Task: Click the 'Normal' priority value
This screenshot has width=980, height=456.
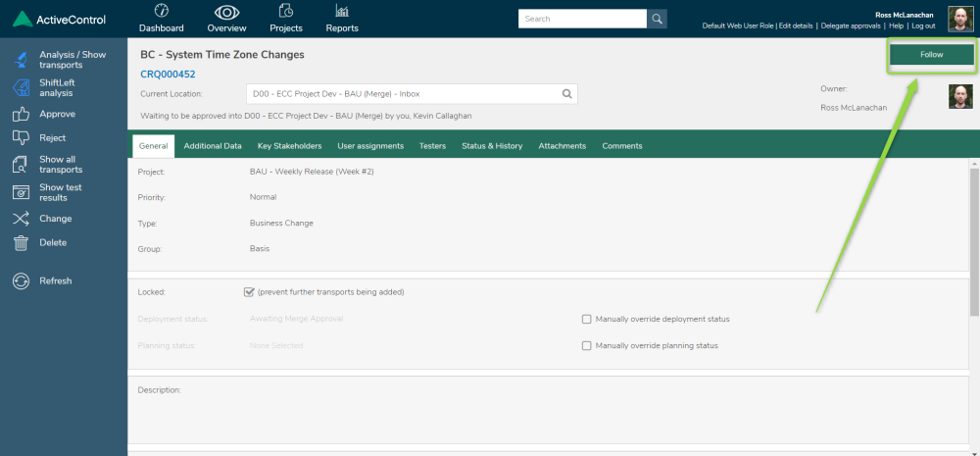Action: (x=263, y=197)
